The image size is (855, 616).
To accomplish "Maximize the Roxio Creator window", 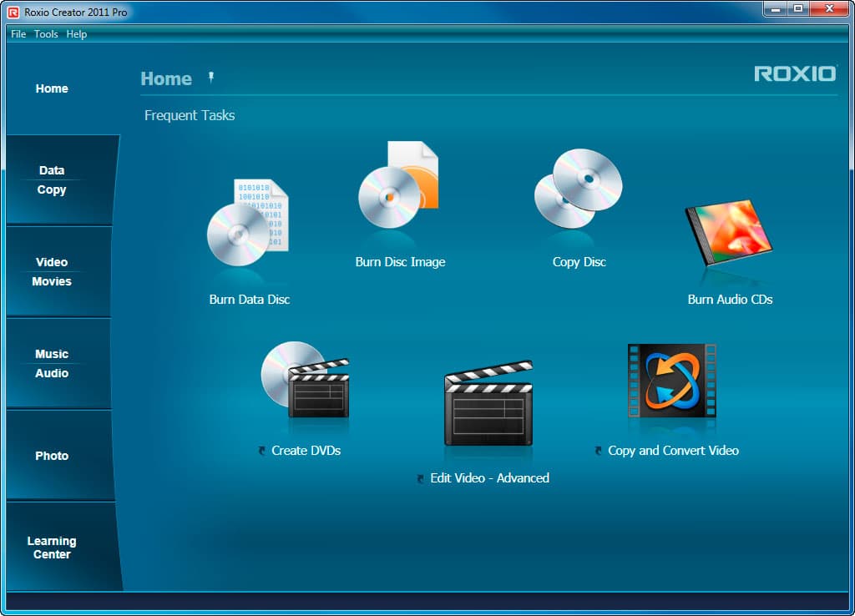I will pos(798,8).
